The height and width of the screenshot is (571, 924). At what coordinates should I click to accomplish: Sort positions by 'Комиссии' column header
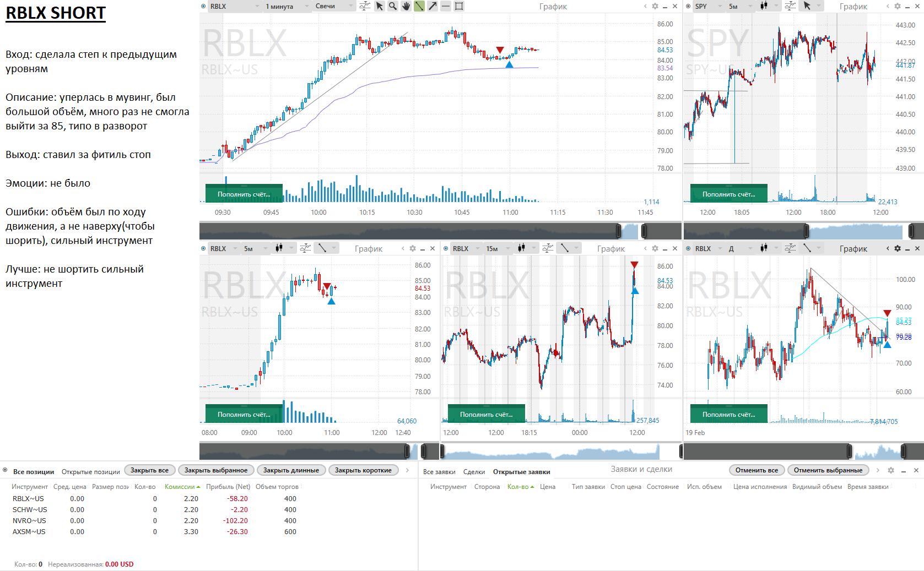tap(182, 487)
